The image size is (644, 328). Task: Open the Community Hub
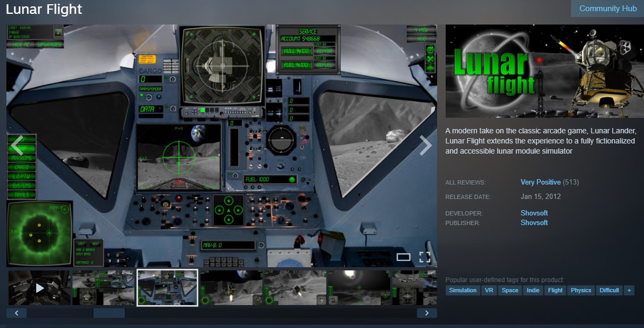click(607, 9)
